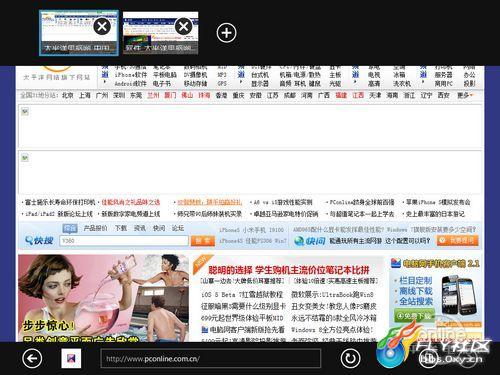Click the pconline.com.cn address bar
This screenshot has width=500, height=375.
coord(211,358)
